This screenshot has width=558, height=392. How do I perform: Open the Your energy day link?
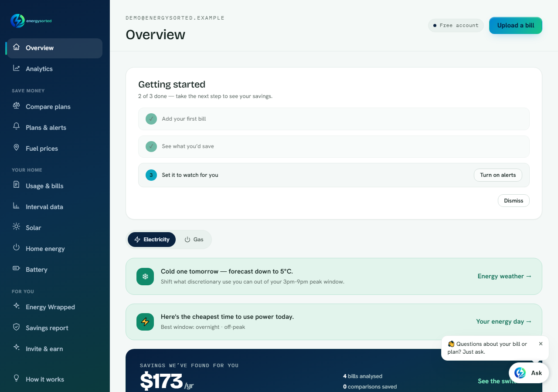coord(504,321)
